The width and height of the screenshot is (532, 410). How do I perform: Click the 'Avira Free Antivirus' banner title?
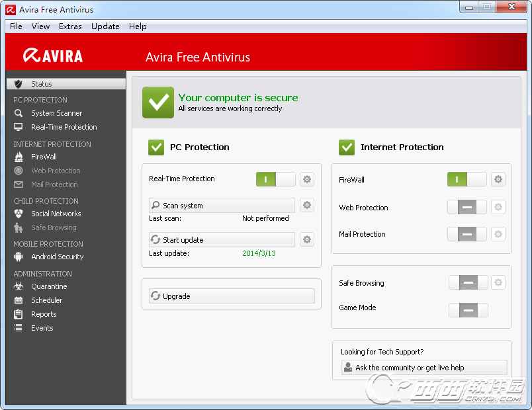click(x=198, y=58)
